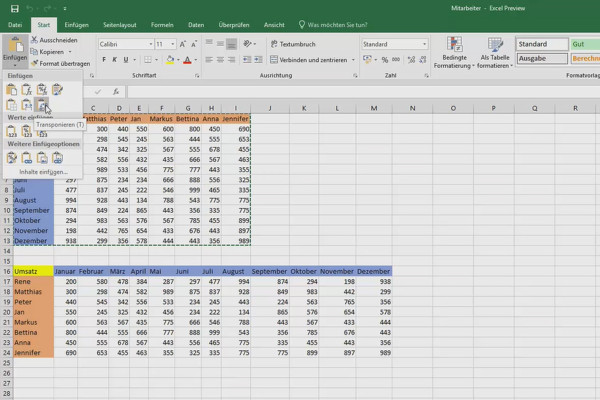Screen dimensions: 600x400
Task: Choose the paste formatting only icon
Action: click(x=11, y=158)
